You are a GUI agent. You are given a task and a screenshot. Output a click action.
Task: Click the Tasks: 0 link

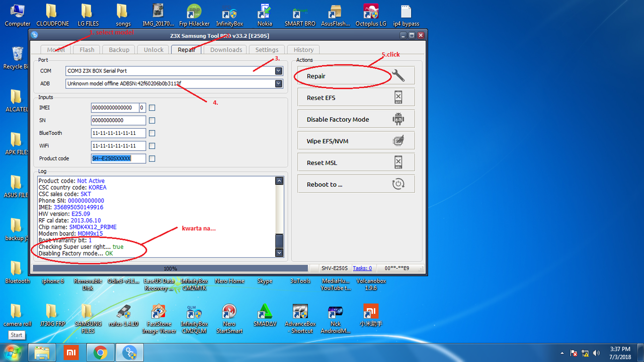[x=362, y=268]
